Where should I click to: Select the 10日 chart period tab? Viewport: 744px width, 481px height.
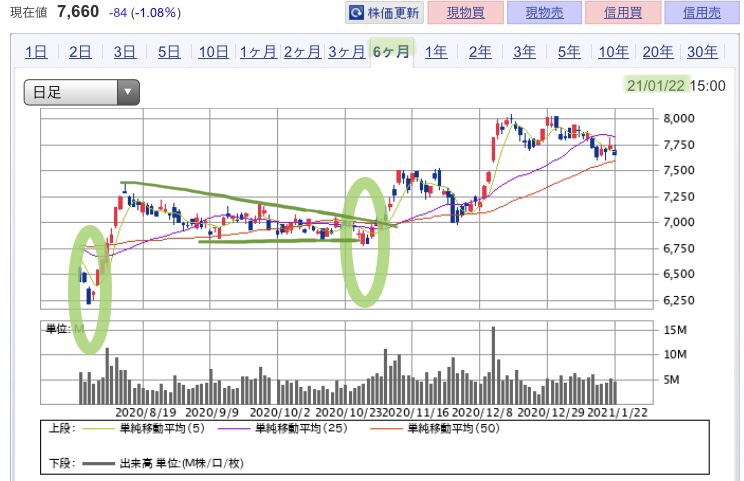click(x=214, y=52)
